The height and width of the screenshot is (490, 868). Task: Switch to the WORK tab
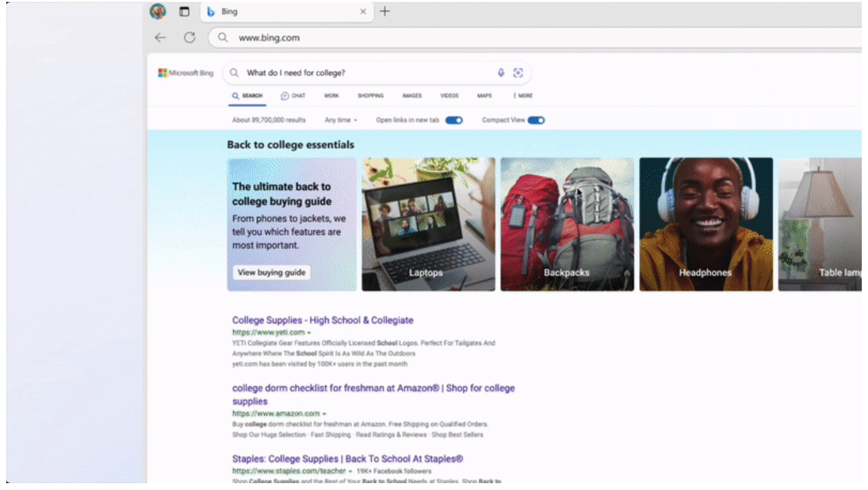pos(331,96)
